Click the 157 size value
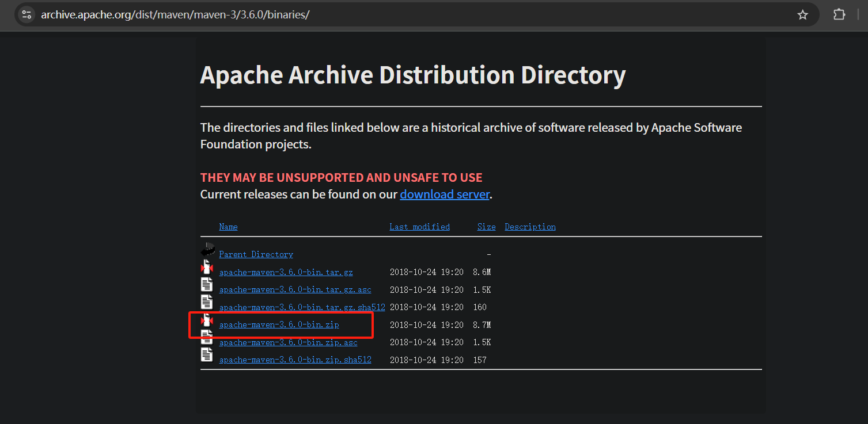 [x=479, y=360]
